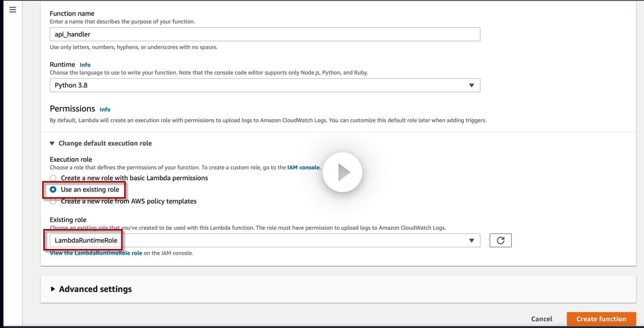Choose 'Create a new role from AWS policy templates'
Viewport: 644px width, 328px height.
coord(53,201)
